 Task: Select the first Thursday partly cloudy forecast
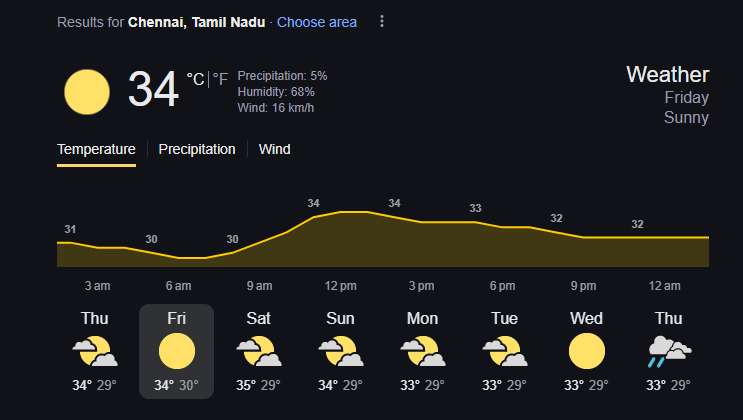click(x=95, y=351)
